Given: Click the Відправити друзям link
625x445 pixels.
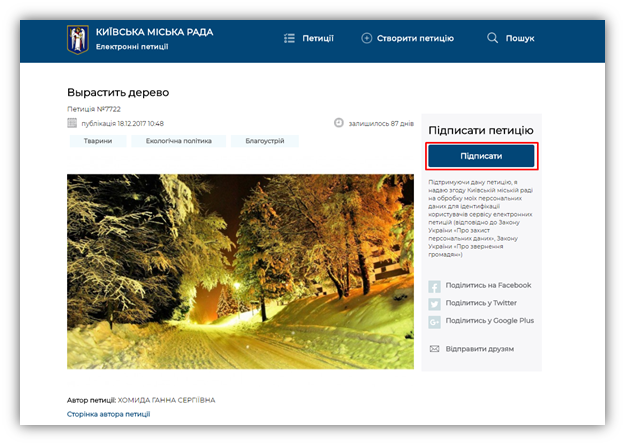Looking at the screenshot, I should [480, 349].
